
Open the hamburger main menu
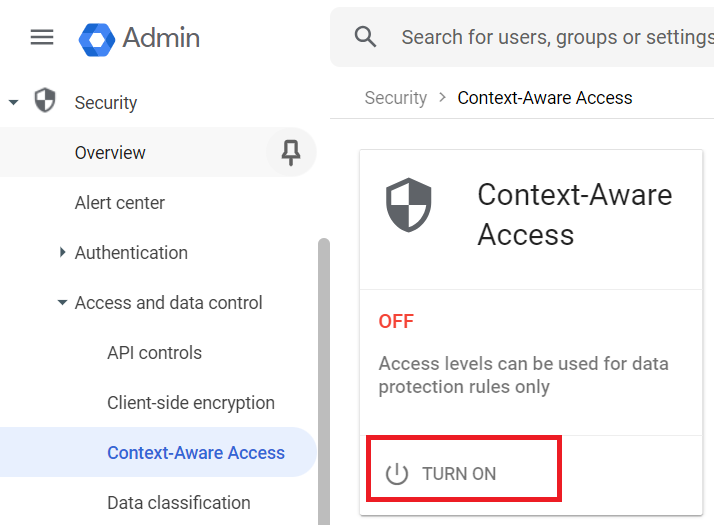click(x=42, y=37)
